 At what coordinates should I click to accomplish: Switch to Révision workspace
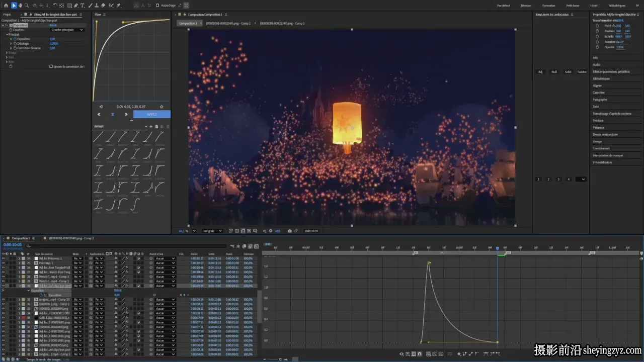[526, 6]
